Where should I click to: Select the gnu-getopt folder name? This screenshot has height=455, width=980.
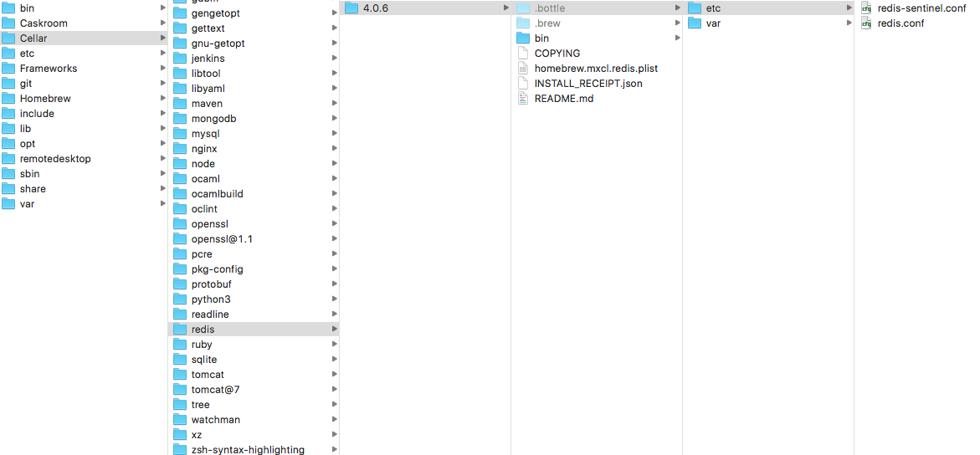click(218, 43)
